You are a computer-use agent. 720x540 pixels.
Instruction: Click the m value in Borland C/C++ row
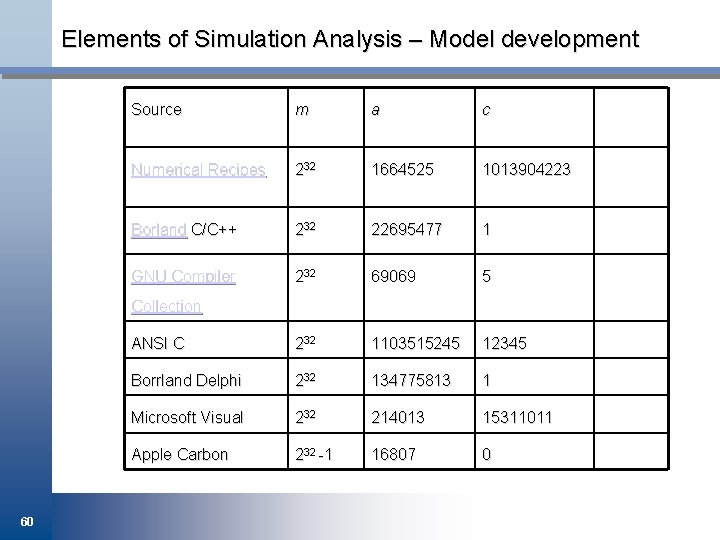pyautogui.click(x=305, y=228)
